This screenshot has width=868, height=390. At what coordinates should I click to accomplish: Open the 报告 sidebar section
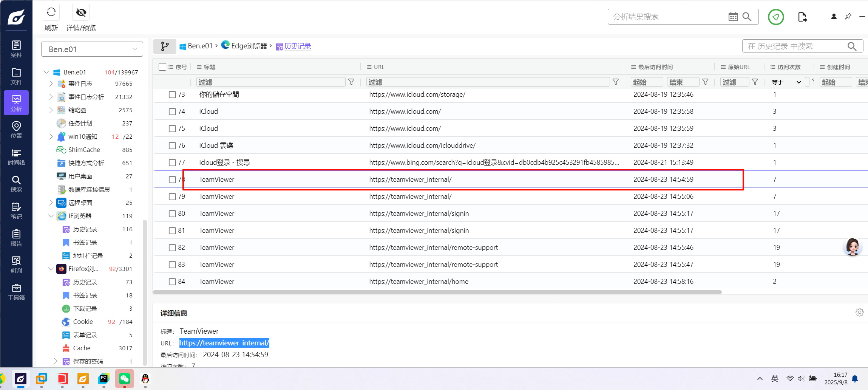(x=16, y=238)
